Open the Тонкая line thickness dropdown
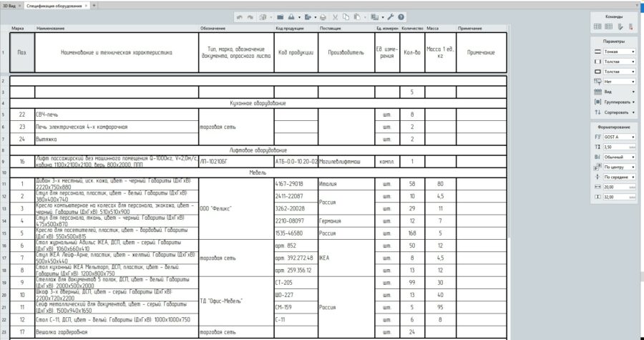644x340 pixels. point(620,52)
